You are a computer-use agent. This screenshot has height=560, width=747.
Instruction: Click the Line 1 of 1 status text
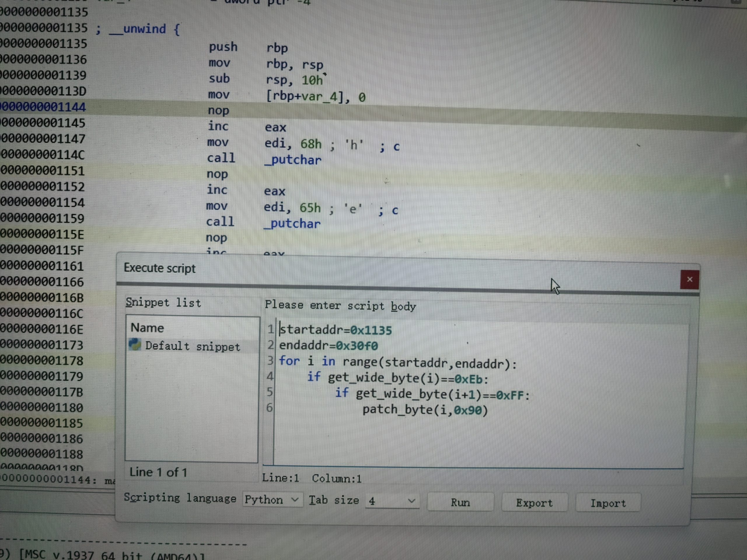[x=158, y=472]
